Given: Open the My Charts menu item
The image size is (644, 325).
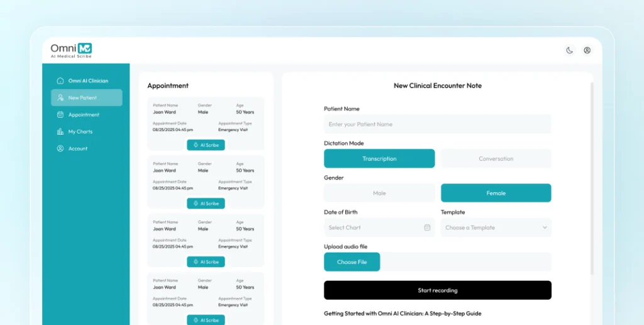Looking at the screenshot, I should click(x=80, y=132).
